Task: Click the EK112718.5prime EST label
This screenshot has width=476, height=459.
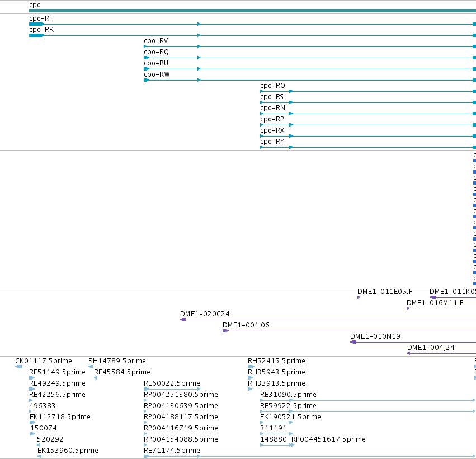Action: [60, 417]
